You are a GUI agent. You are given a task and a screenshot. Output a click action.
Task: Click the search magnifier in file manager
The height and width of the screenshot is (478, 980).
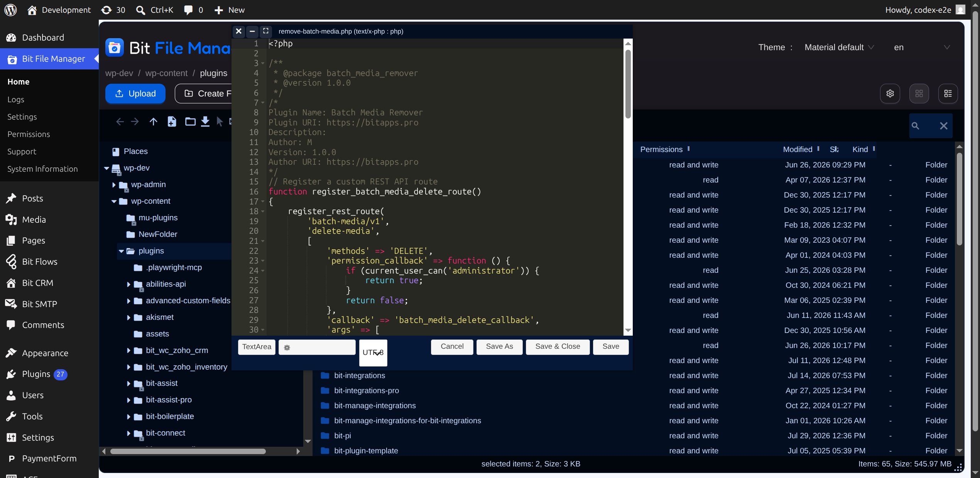(916, 126)
